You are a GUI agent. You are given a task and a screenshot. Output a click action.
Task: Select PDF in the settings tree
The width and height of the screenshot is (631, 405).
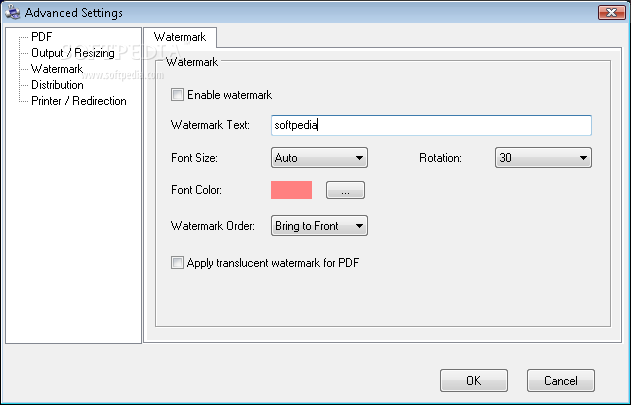[42, 37]
